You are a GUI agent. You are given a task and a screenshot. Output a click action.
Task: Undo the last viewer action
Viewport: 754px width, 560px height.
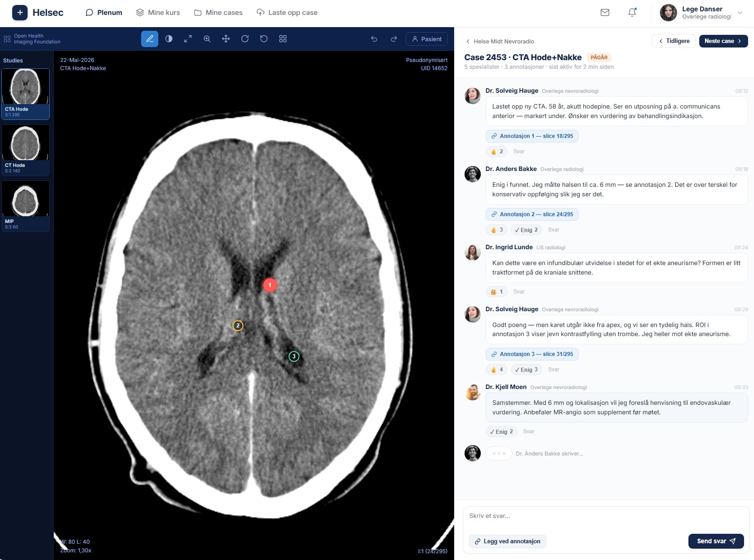click(374, 39)
